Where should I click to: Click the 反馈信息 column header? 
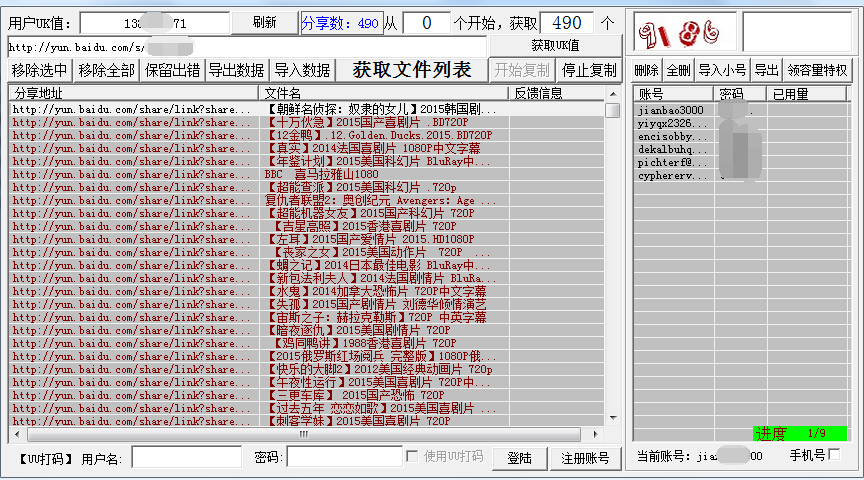pos(557,93)
